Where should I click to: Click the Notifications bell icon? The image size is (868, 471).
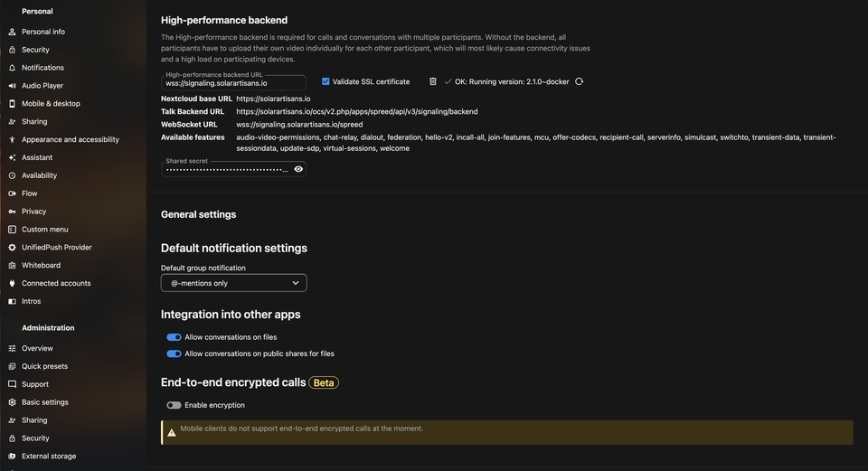(x=12, y=68)
